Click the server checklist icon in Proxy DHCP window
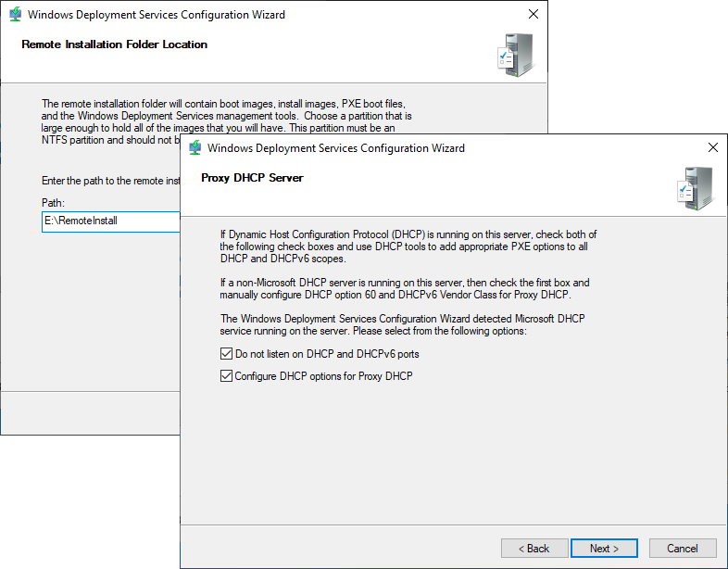The image size is (728, 569). tap(695, 188)
